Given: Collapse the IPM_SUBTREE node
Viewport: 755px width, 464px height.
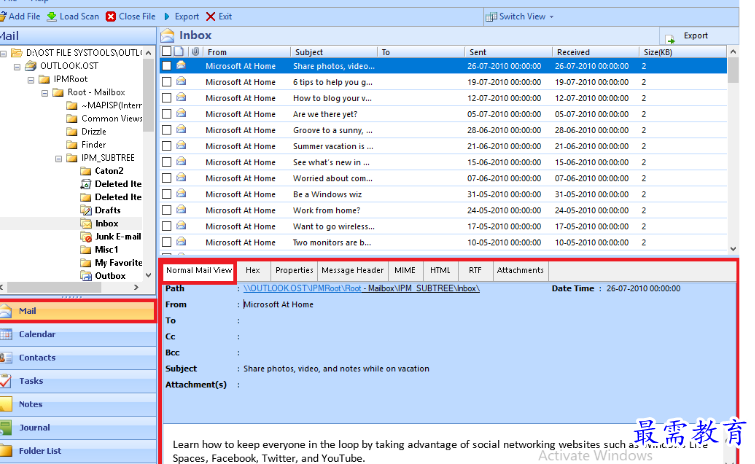Looking at the screenshot, I should [58, 158].
